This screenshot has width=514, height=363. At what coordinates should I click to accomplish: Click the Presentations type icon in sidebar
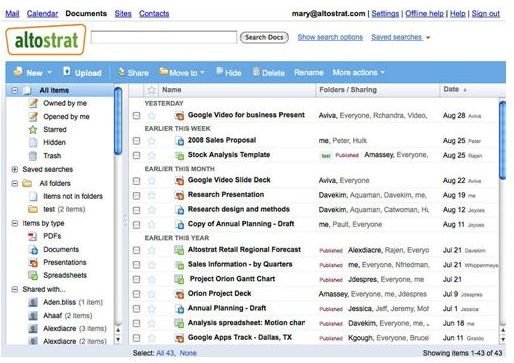pyautogui.click(x=33, y=262)
